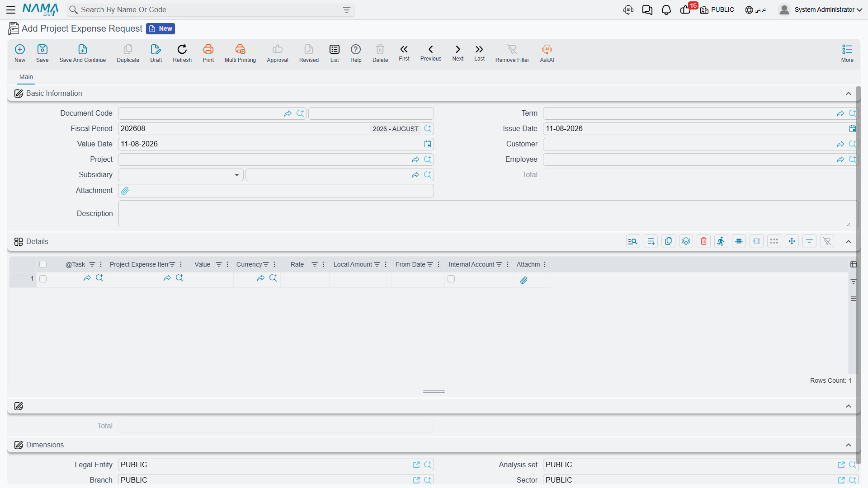This screenshot has width=868, height=488.
Task: Open the search bar filter options
Action: coord(347,10)
